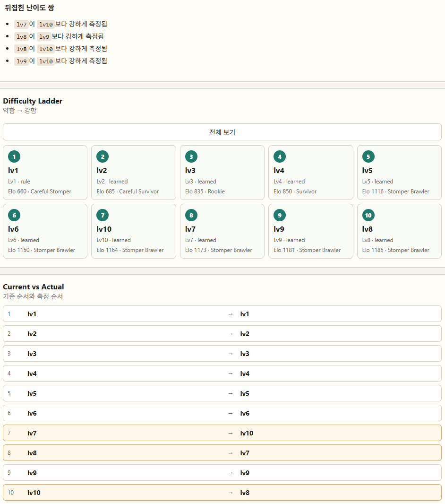Click the Lv10 · learned label

[114, 240]
